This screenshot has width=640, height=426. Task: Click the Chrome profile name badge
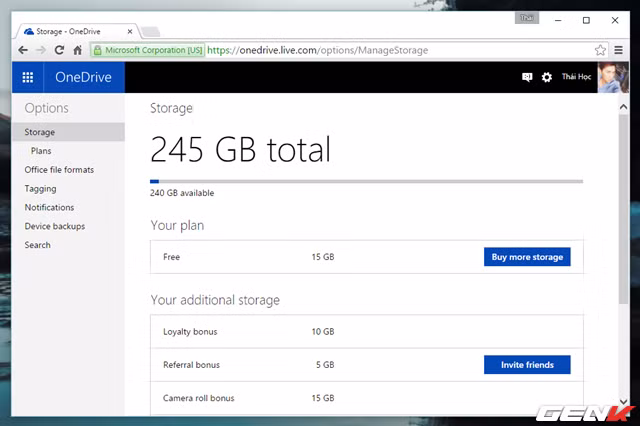[x=527, y=18]
